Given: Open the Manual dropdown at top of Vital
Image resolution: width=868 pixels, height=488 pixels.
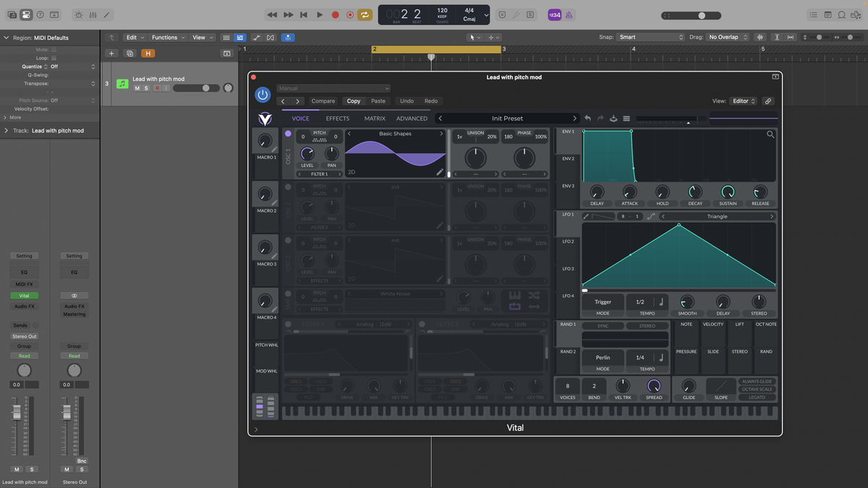Looking at the screenshot, I should (x=333, y=88).
